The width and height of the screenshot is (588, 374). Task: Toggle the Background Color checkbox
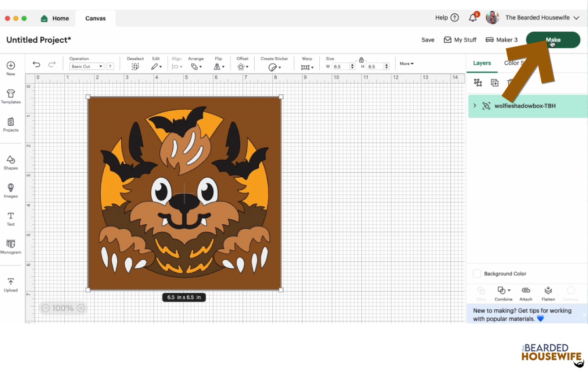coord(477,274)
